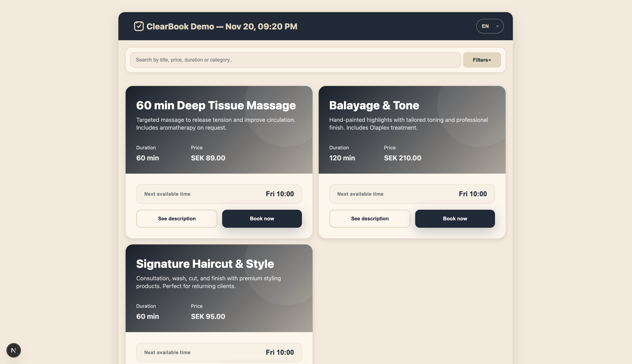The width and height of the screenshot is (632, 364).
Task: Book the Balayage & Tone service
Action: [455, 218]
